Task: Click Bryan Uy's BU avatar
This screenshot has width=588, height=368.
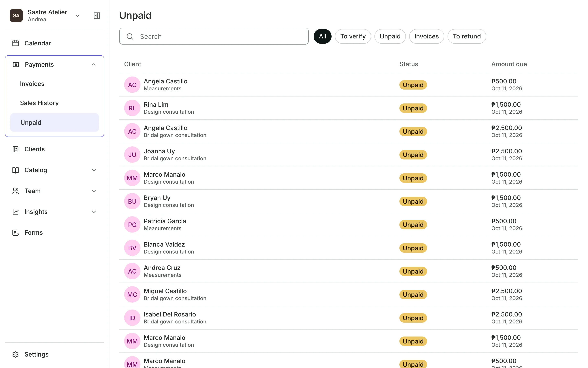Action: click(132, 201)
